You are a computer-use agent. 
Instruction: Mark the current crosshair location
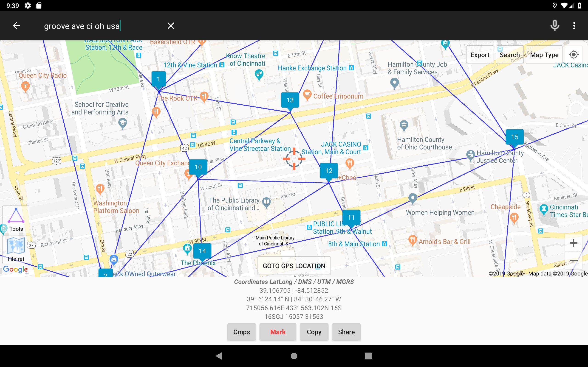click(278, 332)
